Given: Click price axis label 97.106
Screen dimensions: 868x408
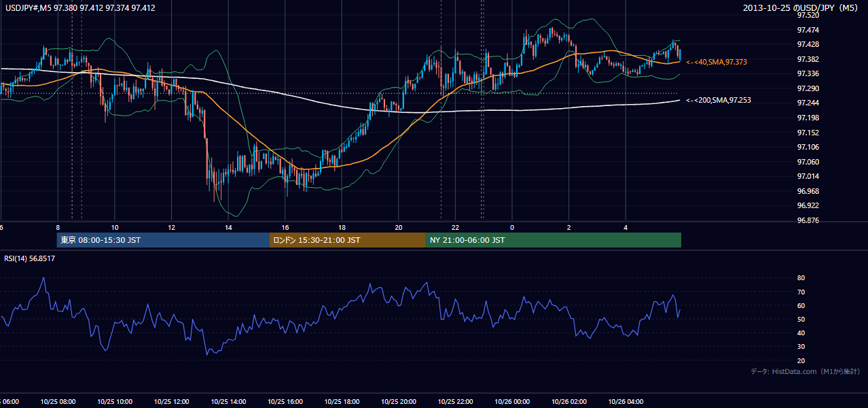Looking at the screenshot, I should coord(808,147).
